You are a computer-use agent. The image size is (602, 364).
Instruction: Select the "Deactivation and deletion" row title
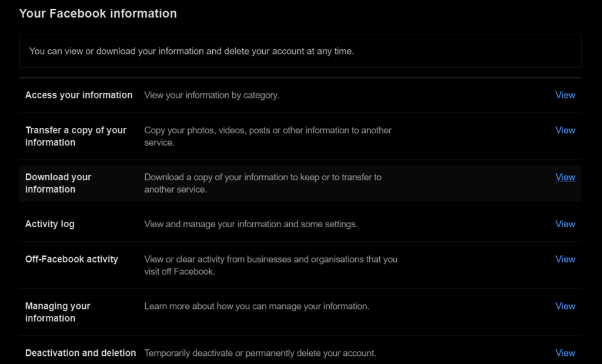pyautogui.click(x=81, y=353)
